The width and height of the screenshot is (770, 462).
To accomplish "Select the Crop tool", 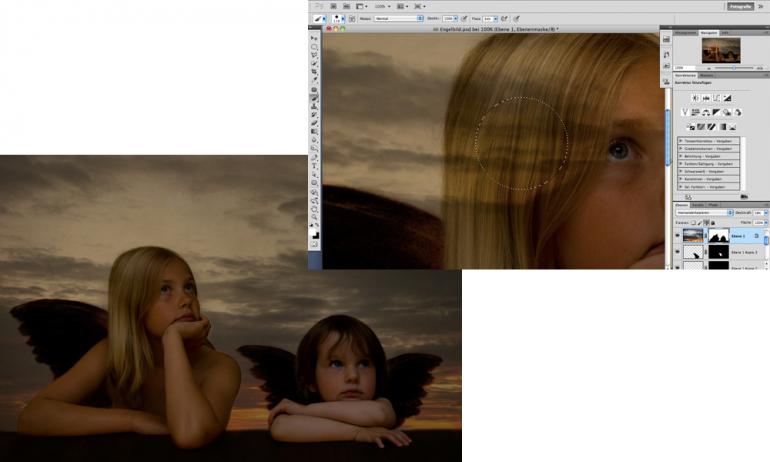I will click(314, 72).
